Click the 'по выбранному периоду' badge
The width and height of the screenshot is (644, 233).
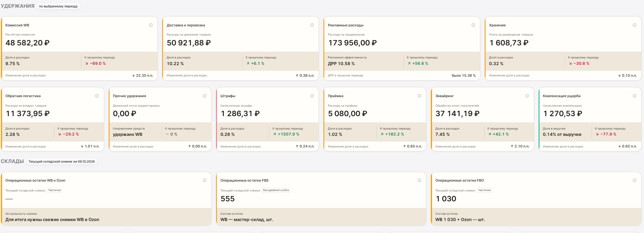tap(58, 6)
